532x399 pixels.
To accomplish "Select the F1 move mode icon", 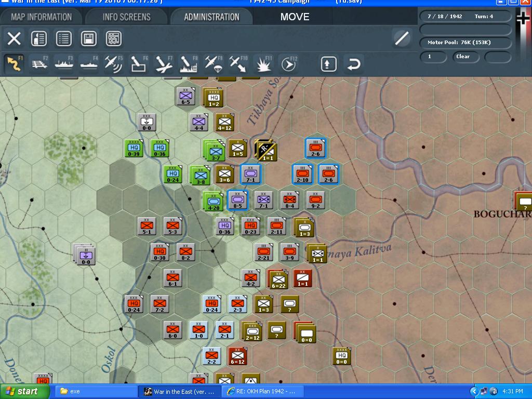I will pyautogui.click(x=14, y=64).
